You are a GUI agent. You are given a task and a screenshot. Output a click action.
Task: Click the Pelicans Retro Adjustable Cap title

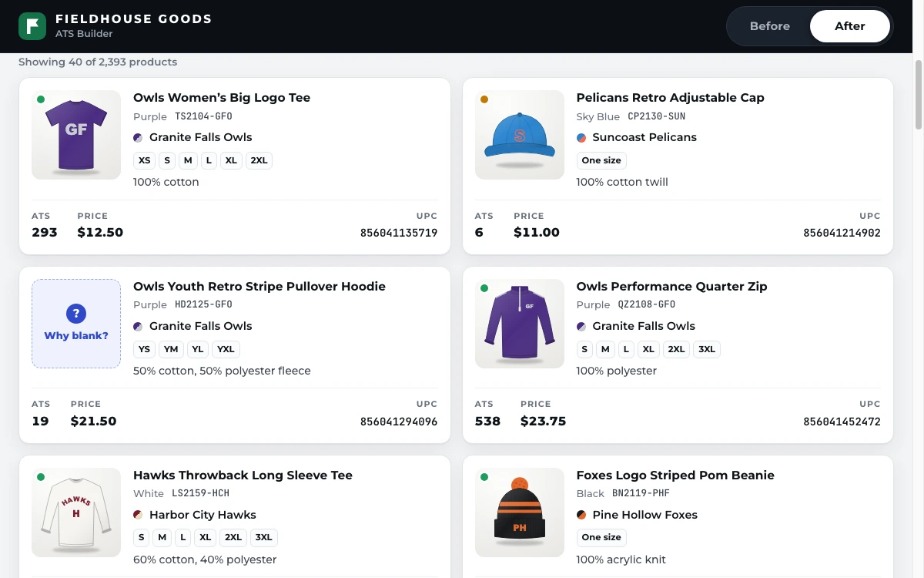tap(670, 98)
